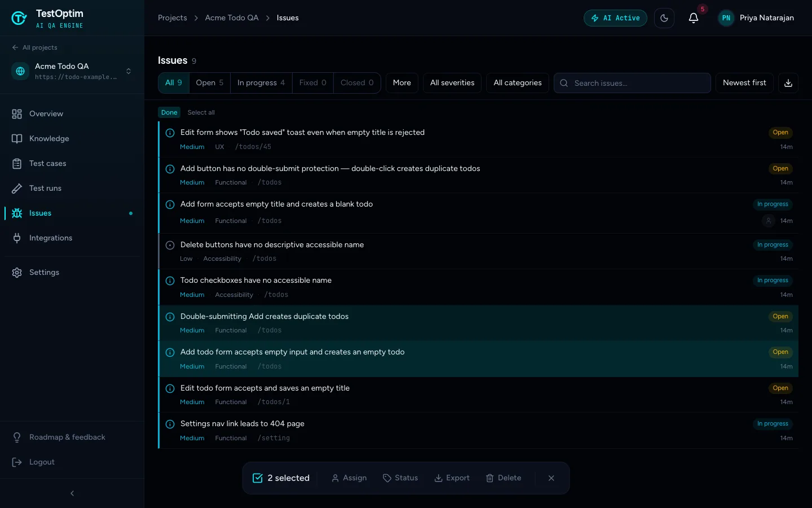This screenshot has height=508, width=812.
Task: Open Integrations plug icon
Action: click(x=17, y=238)
